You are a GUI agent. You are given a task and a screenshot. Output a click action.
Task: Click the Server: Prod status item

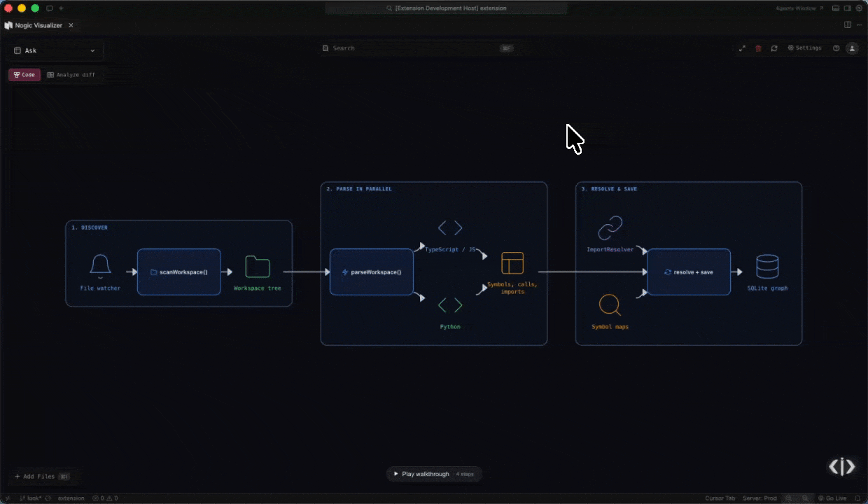(759, 498)
